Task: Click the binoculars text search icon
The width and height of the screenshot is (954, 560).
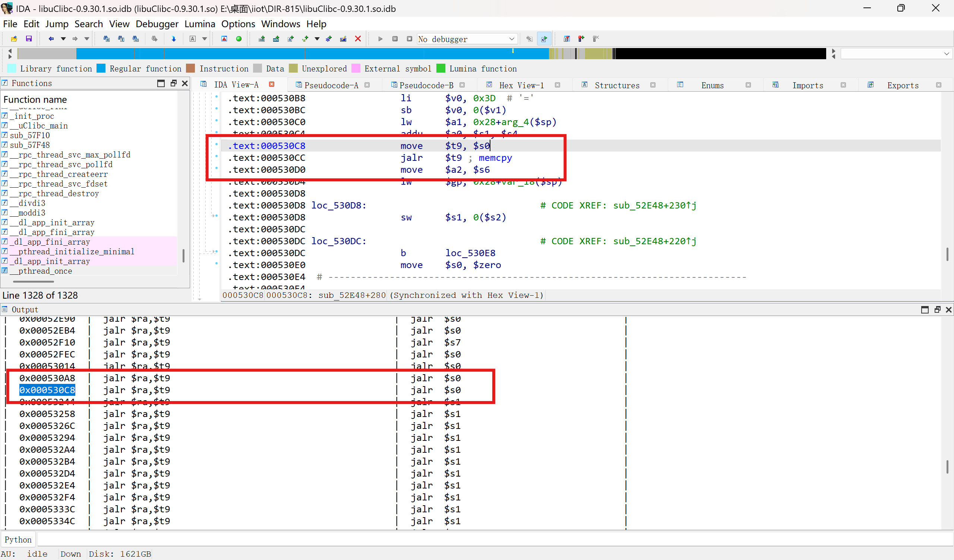Action: tap(121, 39)
